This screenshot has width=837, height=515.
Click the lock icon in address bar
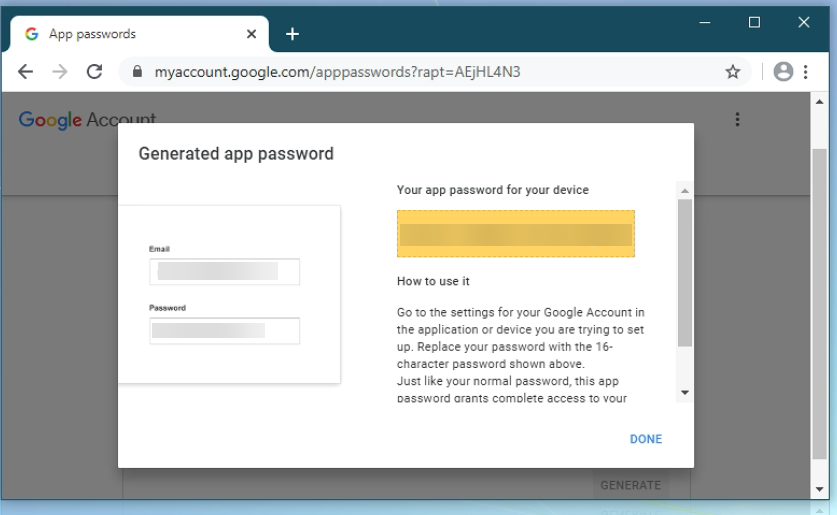click(137, 72)
